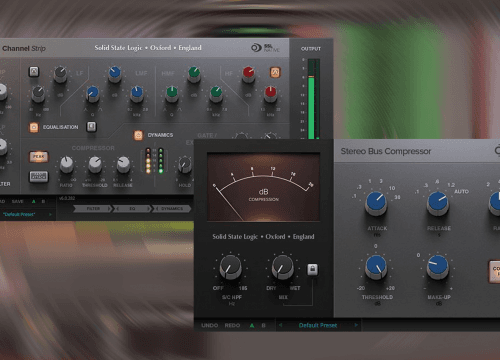Click the Bus Compressor ATTACK knob
Screen dimensions: 500x360
coord(376,203)
